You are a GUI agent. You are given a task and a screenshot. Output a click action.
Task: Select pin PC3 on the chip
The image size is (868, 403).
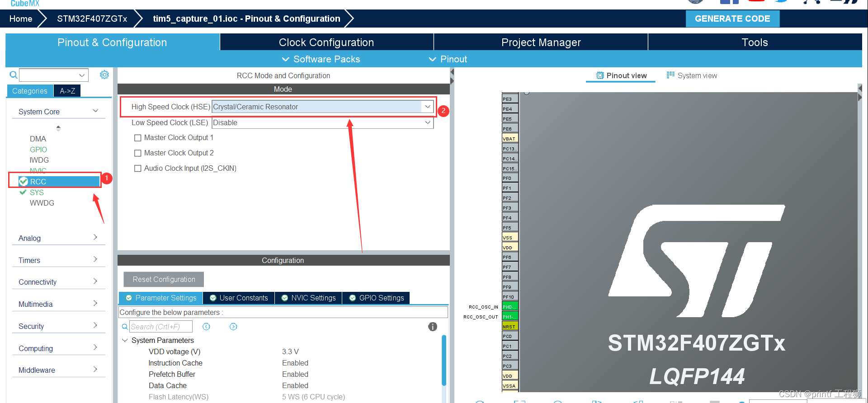coord(510,366)
